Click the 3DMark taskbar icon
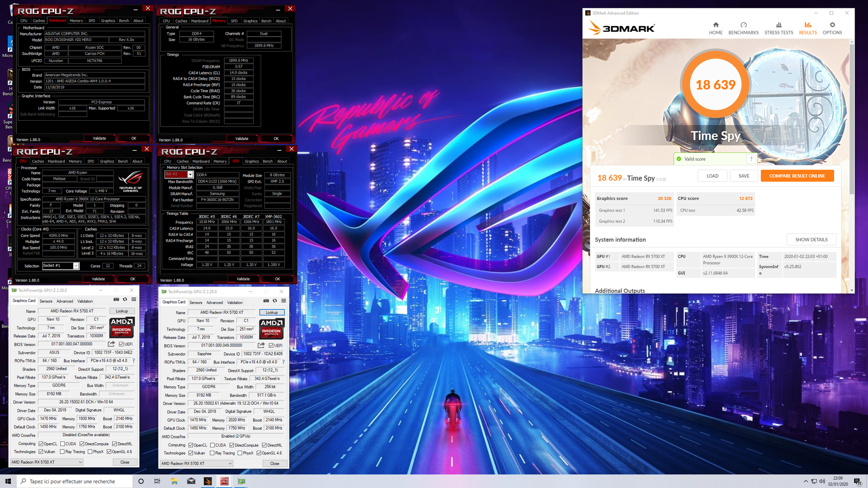868x488 pixels. [208, 481]
